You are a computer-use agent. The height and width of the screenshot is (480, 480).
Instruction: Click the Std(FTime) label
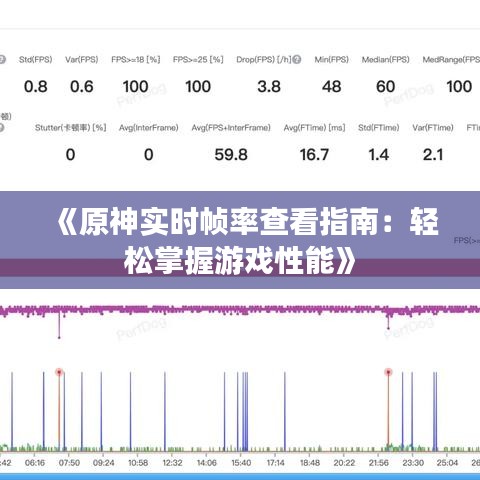(x=379, y=128)
